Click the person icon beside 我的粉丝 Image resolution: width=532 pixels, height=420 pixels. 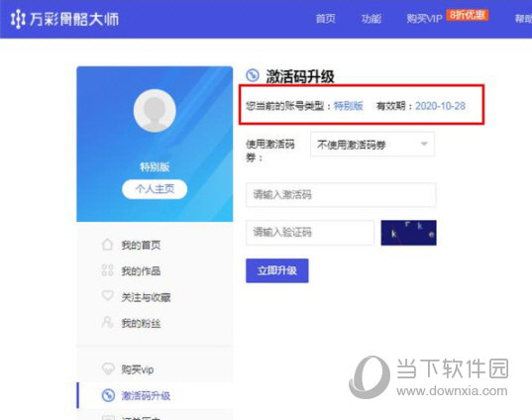click(x=108, y=322)
